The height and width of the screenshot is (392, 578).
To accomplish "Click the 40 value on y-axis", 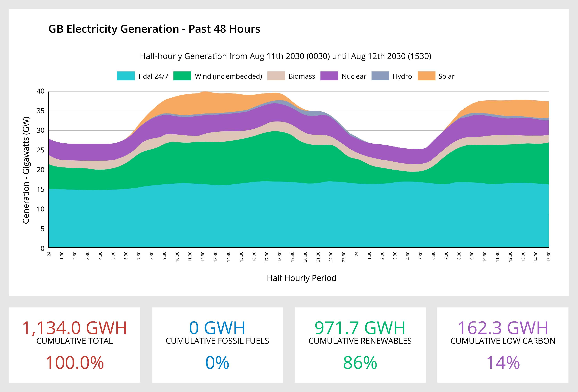I will [40, 91].
